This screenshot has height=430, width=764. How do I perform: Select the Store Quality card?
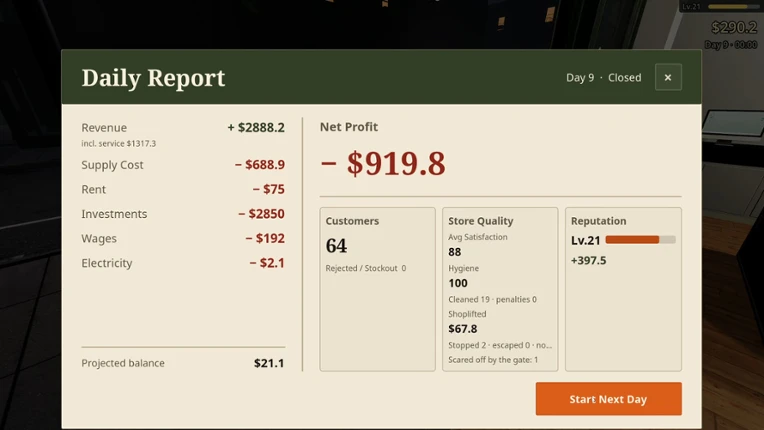[500, 289]
